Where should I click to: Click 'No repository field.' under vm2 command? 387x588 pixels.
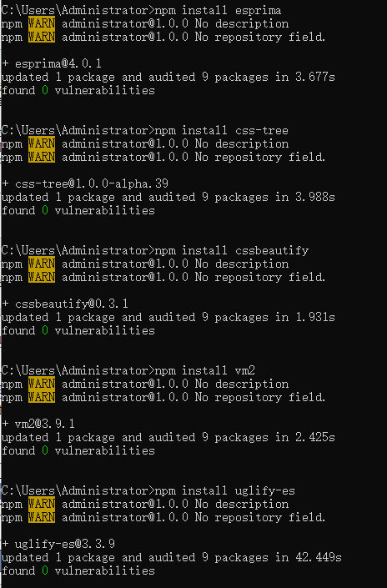(x=260, y=397)
